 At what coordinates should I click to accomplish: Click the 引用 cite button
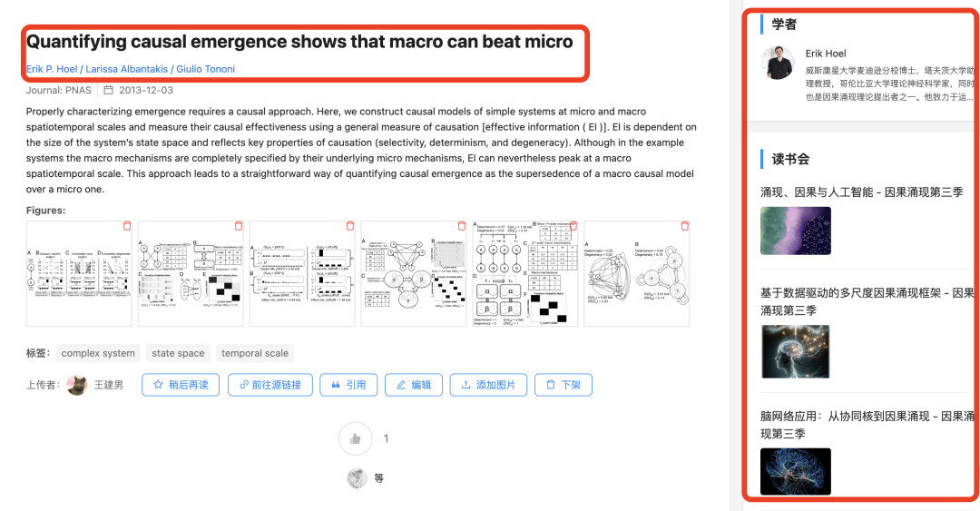348,385
